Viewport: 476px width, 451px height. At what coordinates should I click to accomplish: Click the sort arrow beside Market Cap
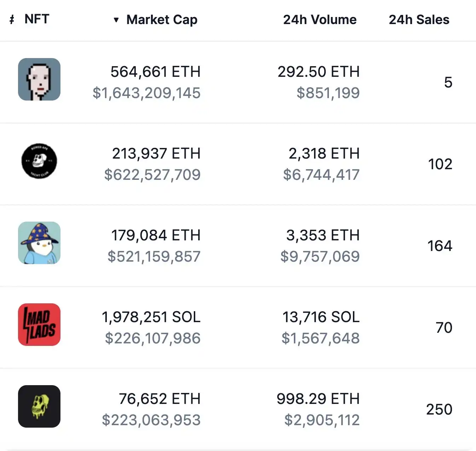point(116,20)
